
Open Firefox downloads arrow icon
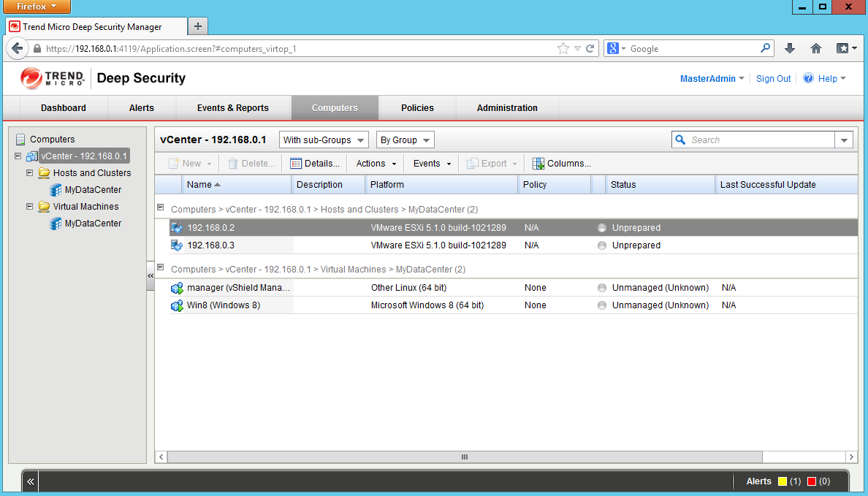click(x=790, y=49)
